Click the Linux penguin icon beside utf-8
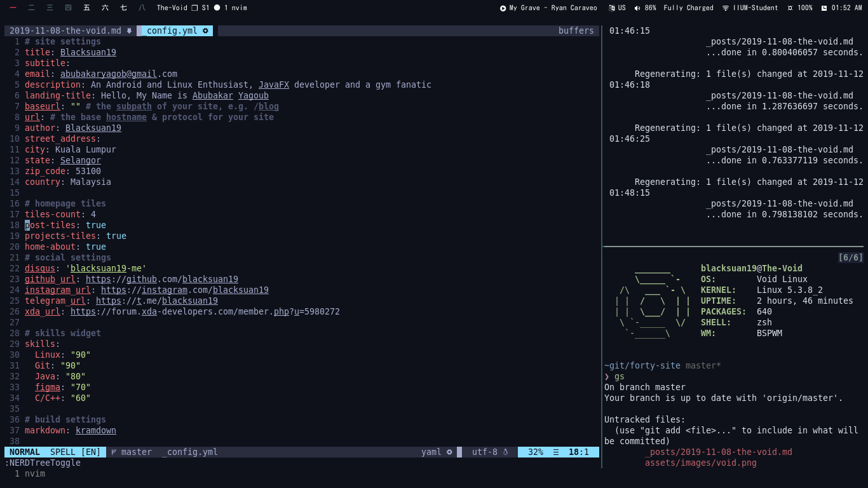The image size is (868, 488). [506, 452]
